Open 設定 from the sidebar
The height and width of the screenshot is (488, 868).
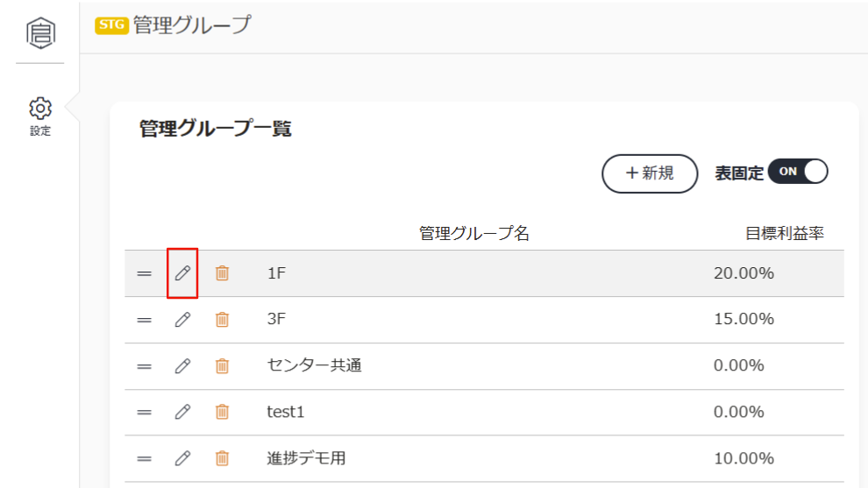(x=40, y=117)
